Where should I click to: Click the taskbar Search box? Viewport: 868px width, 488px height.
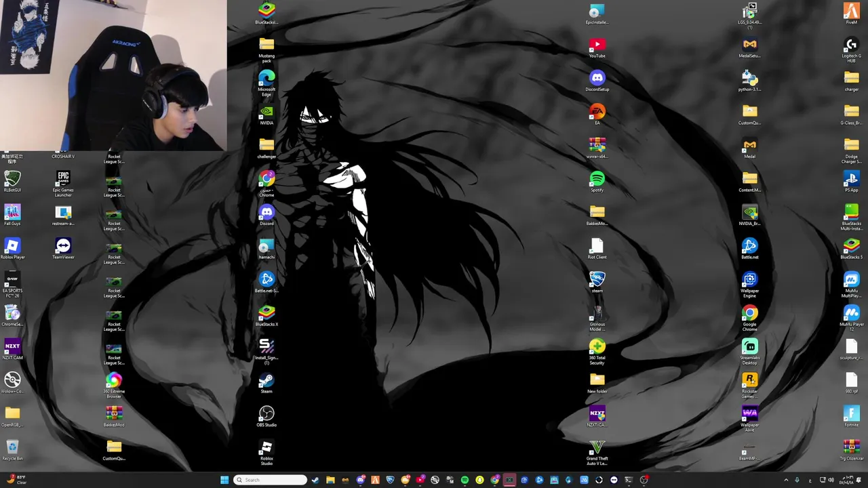[270, 480]
